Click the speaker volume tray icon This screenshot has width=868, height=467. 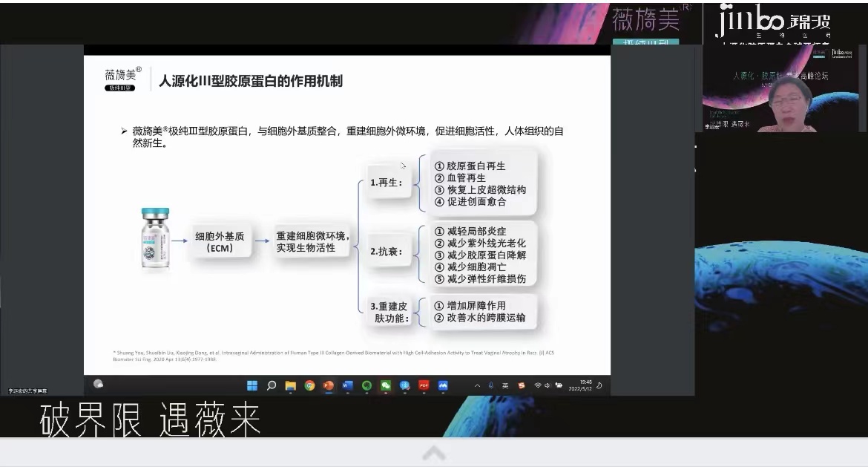point(548,385)
